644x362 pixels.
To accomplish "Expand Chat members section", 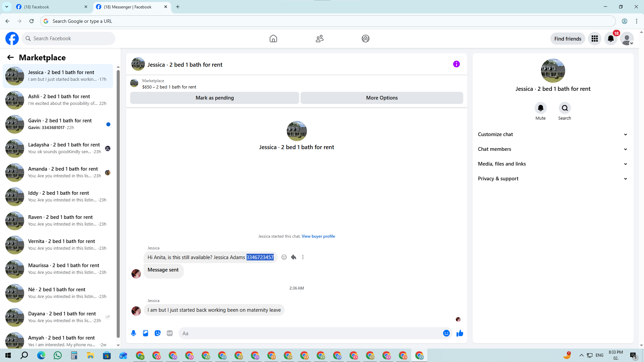I will point(552,149).
